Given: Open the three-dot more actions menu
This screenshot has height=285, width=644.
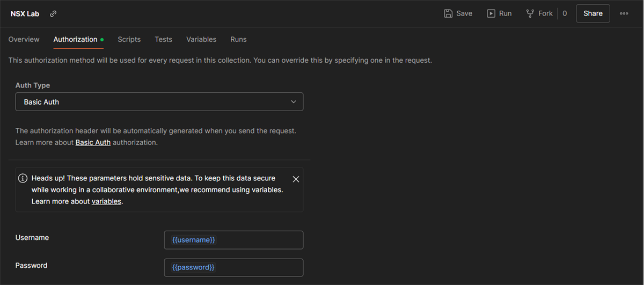Looking at the screenshot, I should [x=624, y=13].
